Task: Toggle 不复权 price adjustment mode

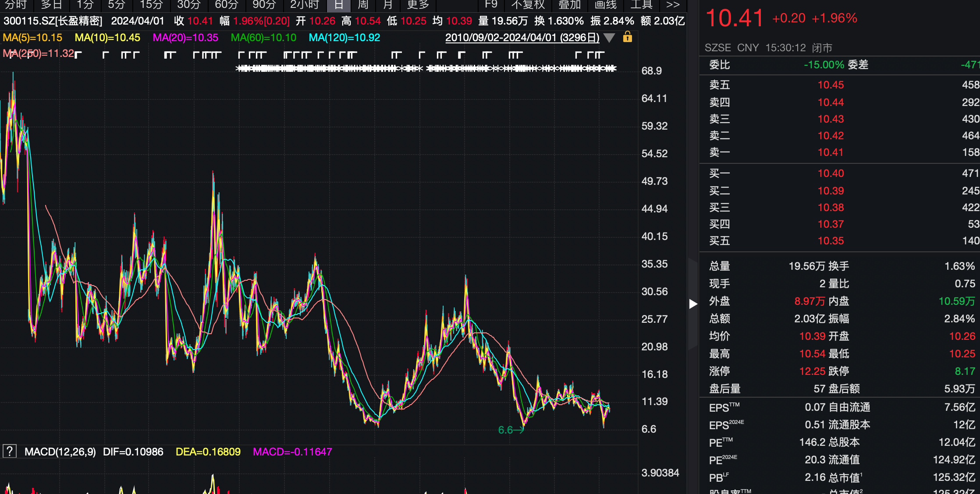Action: 528,5
